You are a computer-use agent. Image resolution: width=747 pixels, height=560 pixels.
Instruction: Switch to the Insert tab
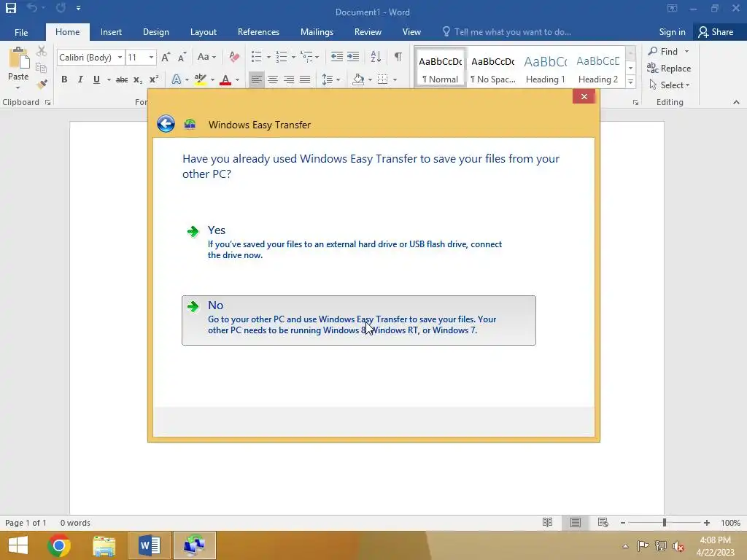pos(111,32)
